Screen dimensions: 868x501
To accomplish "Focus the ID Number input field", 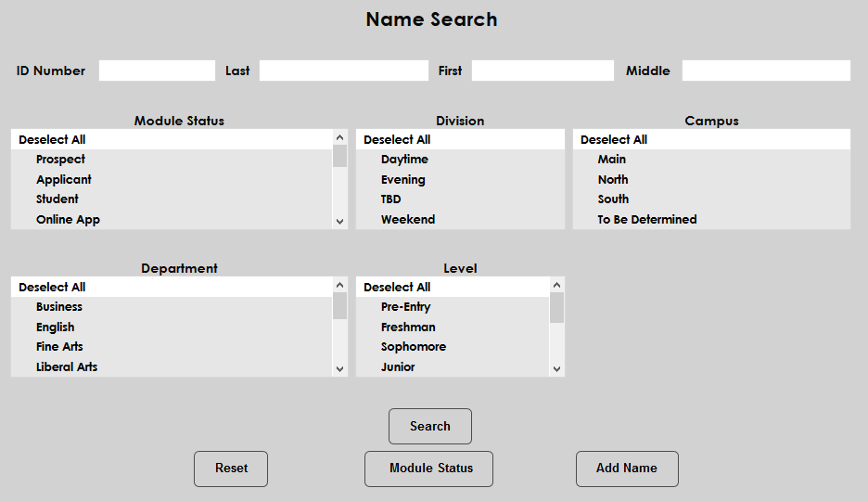I will [157, 71].
